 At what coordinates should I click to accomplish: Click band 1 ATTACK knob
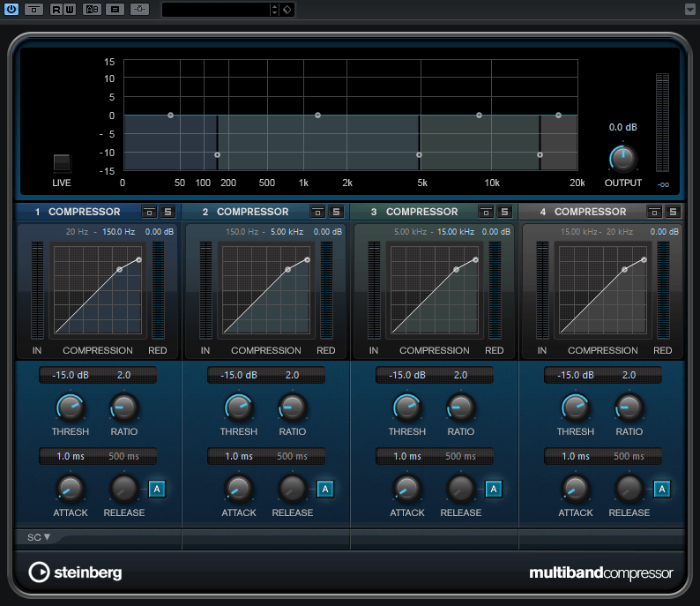[x=71, y=489]
